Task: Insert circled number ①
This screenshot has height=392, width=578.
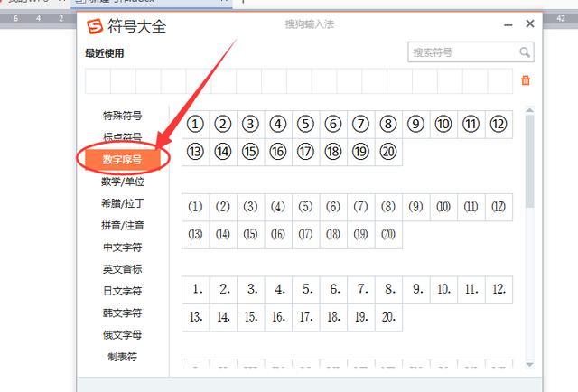Action: tap(195, 124)
